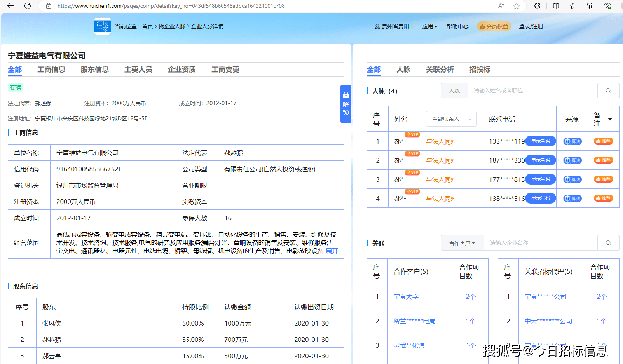Click 显示号码 for number 138*****516

(541, 198)
